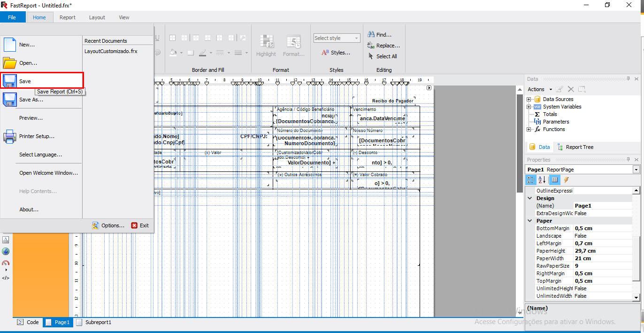Image resolution: width=644 pixels, height=333 pixels.
Task: Click the Format number icon
Action: coord(294,42)
